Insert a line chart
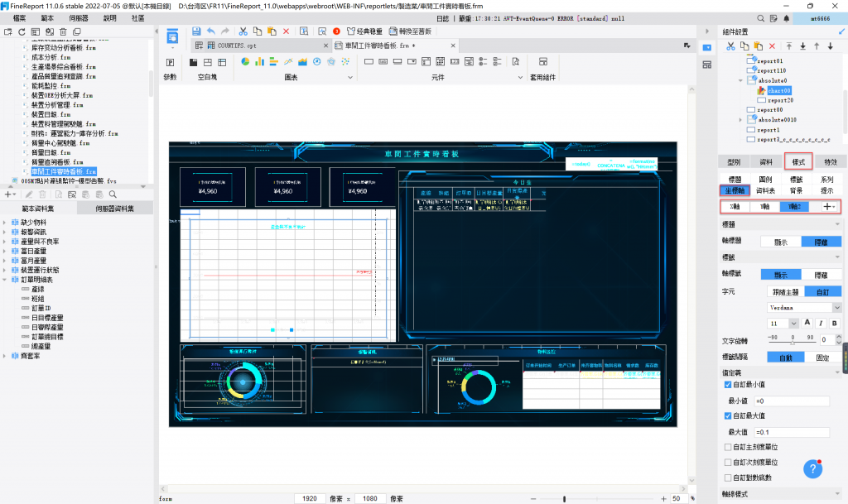The image size is (848, 504). (x=288, y=61)
